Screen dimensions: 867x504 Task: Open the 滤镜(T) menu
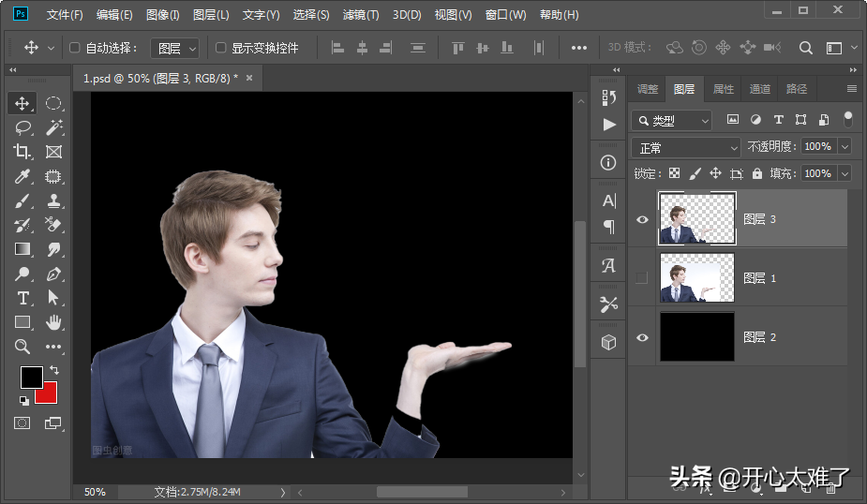pyautogui.click(x=361, y=15)
